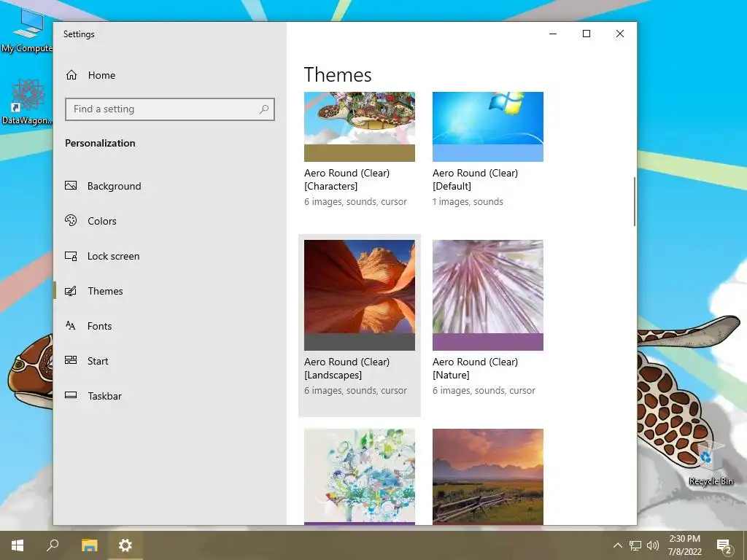Close the Settings window

[620, 34]
